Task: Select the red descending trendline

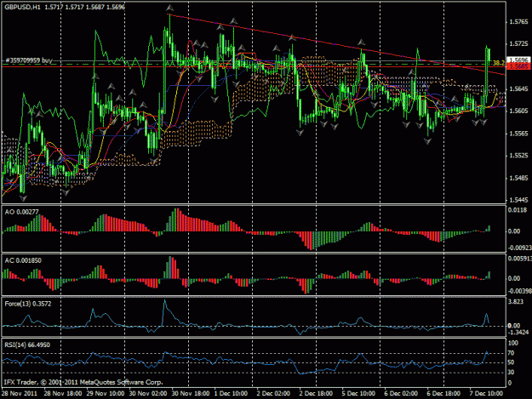Action: pos(336,45)
